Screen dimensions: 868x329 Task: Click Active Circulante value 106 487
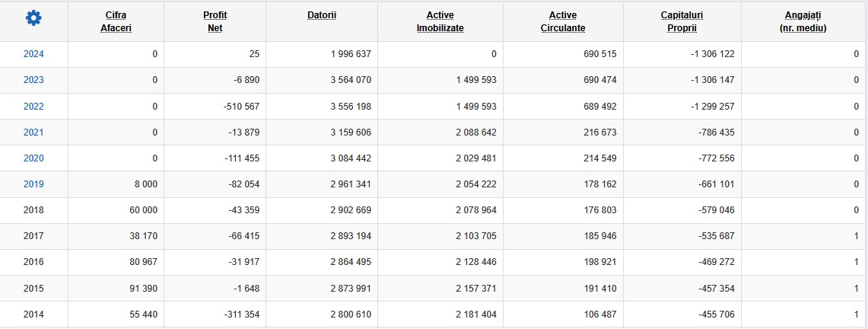[599, 315]
